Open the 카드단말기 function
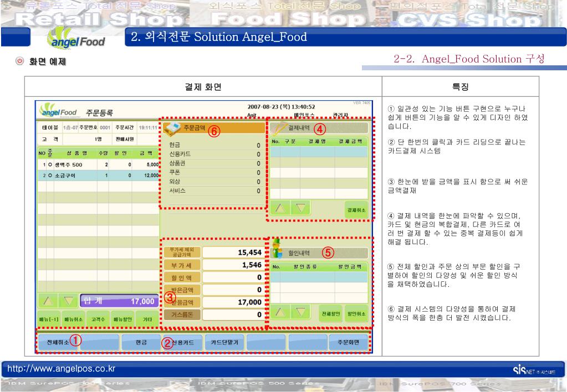567x392 pixels. (x=224, y=342)
